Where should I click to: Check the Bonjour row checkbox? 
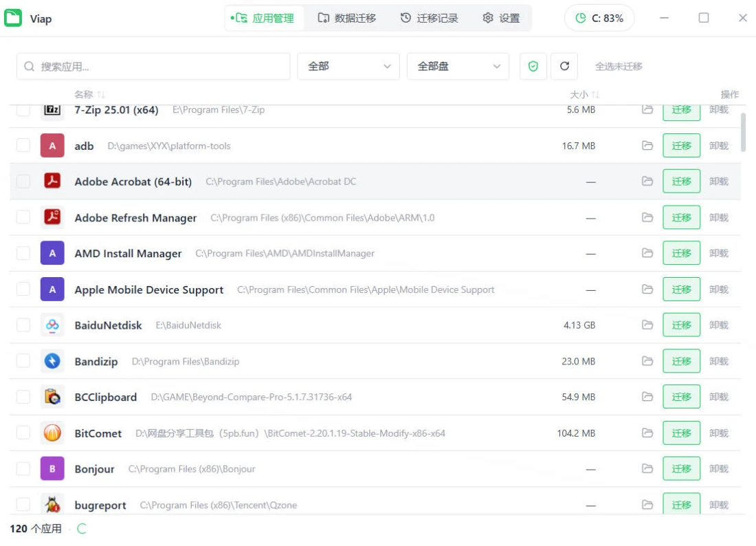tap(23, 468)
